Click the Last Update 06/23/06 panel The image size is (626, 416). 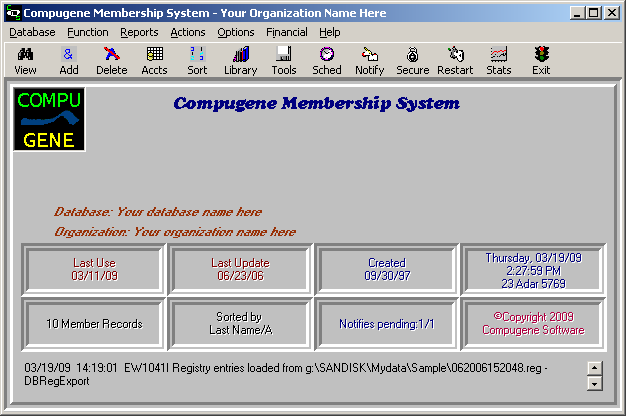(240, 269)
